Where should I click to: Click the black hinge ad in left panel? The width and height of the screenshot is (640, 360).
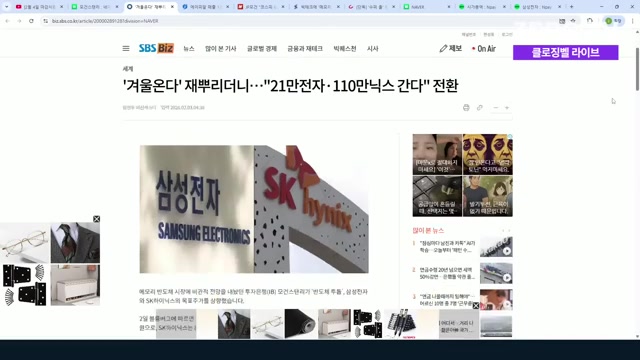click(x=24, y=285)
